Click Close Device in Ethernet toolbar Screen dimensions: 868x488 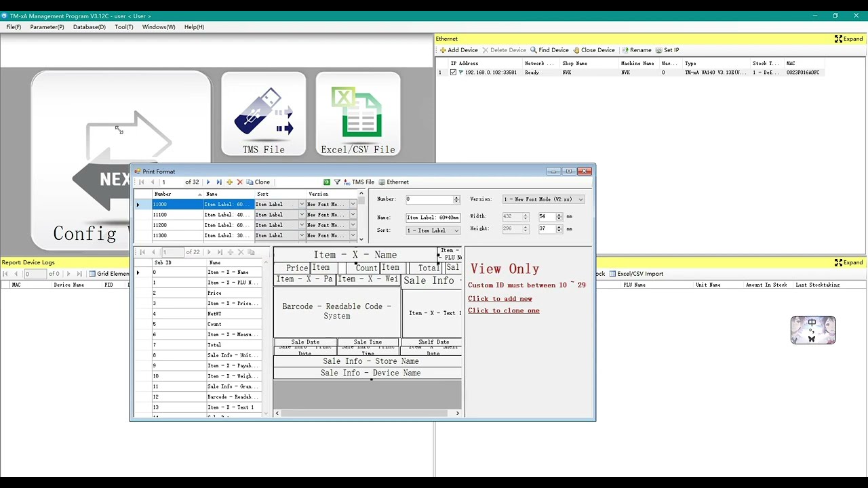(x=594, y=50)
